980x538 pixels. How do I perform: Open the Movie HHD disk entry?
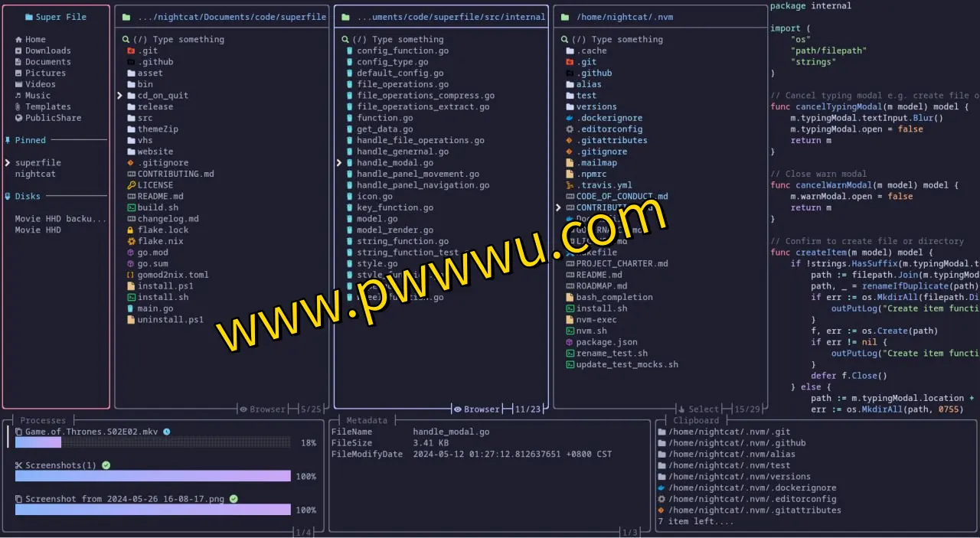(38, 230)
